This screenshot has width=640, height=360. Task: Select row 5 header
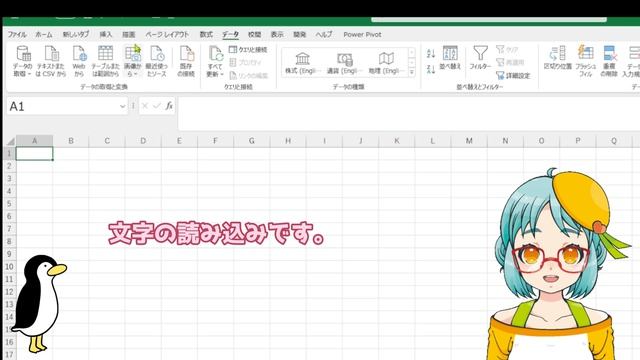[x=9, y=204]
